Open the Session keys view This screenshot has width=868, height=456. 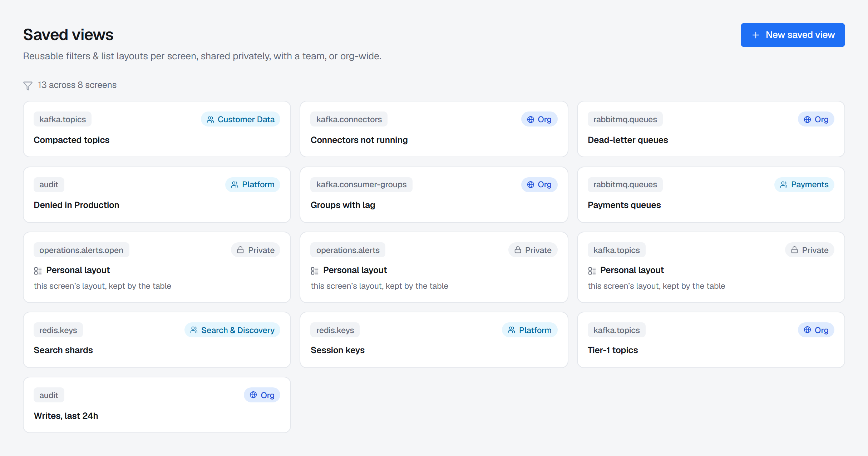pos(434,340)
